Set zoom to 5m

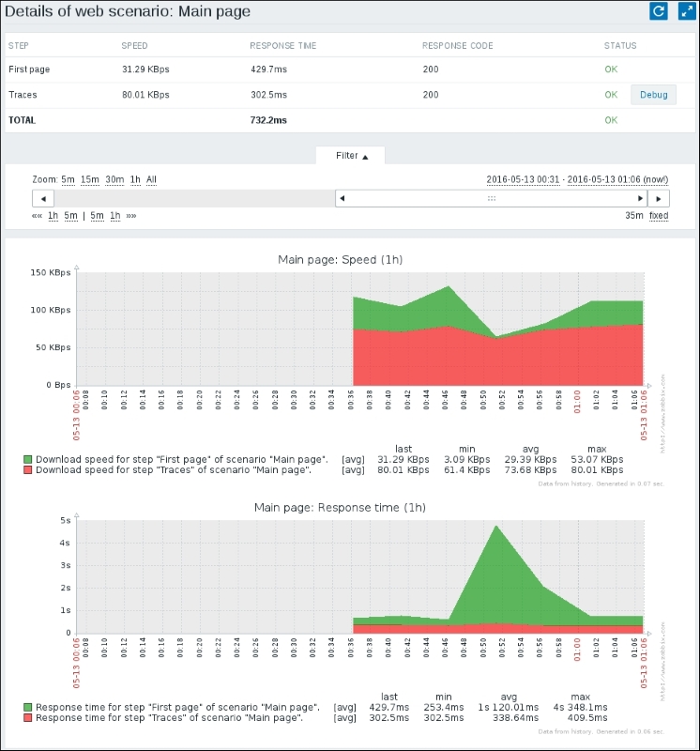point(68,179)
